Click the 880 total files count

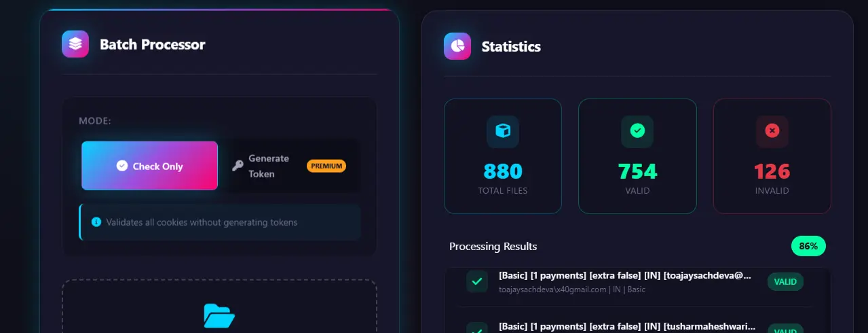coord(503,171)
